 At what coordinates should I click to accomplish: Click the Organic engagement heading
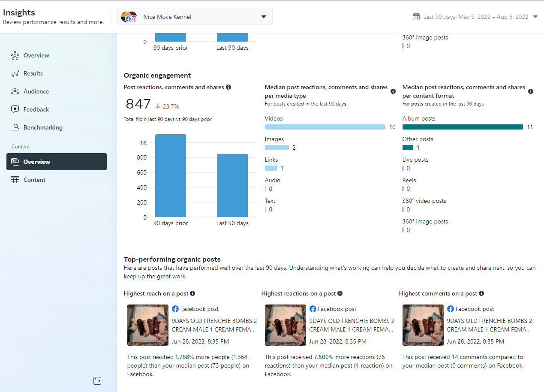[x=157, y=75]
